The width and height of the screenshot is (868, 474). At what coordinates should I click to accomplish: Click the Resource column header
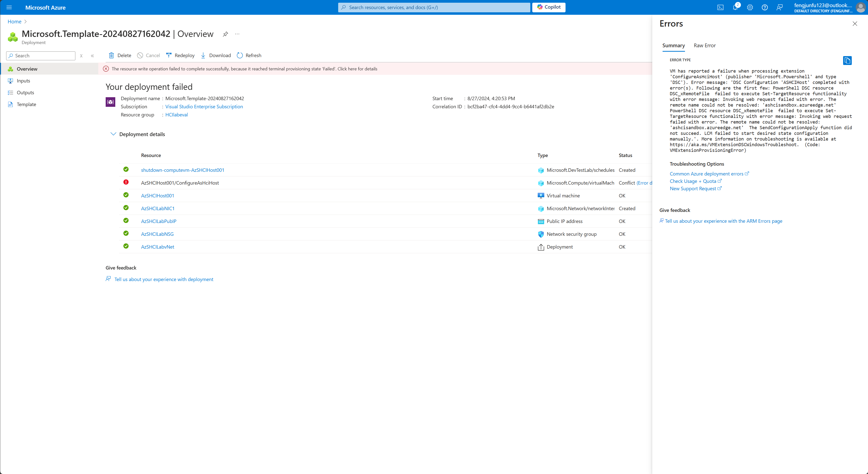151,155
